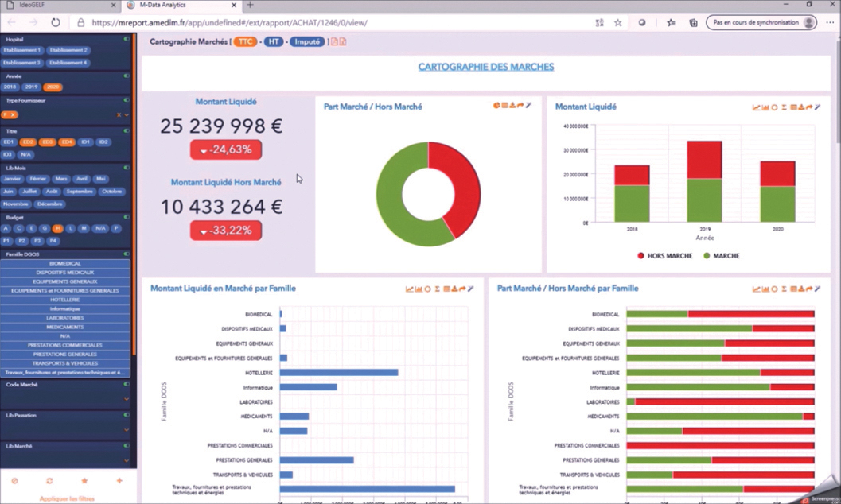The image size is (841, 504).
Task: Show table for Part Marché / Hors Marché par Famille
Action: (x=793, y=289)
